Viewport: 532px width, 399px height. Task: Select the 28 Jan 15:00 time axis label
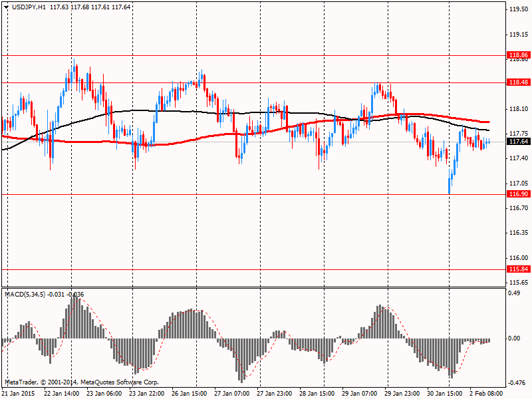coord(317,393)
